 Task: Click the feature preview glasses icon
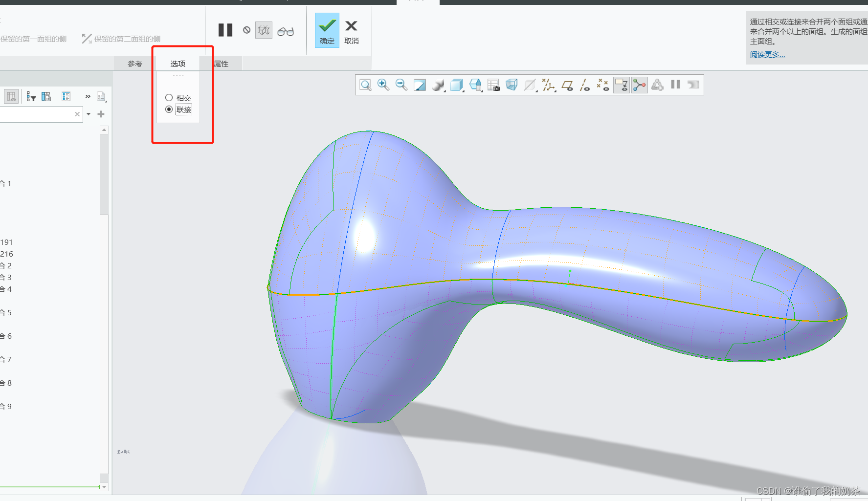pyautogui.click(x=286, y=31)
